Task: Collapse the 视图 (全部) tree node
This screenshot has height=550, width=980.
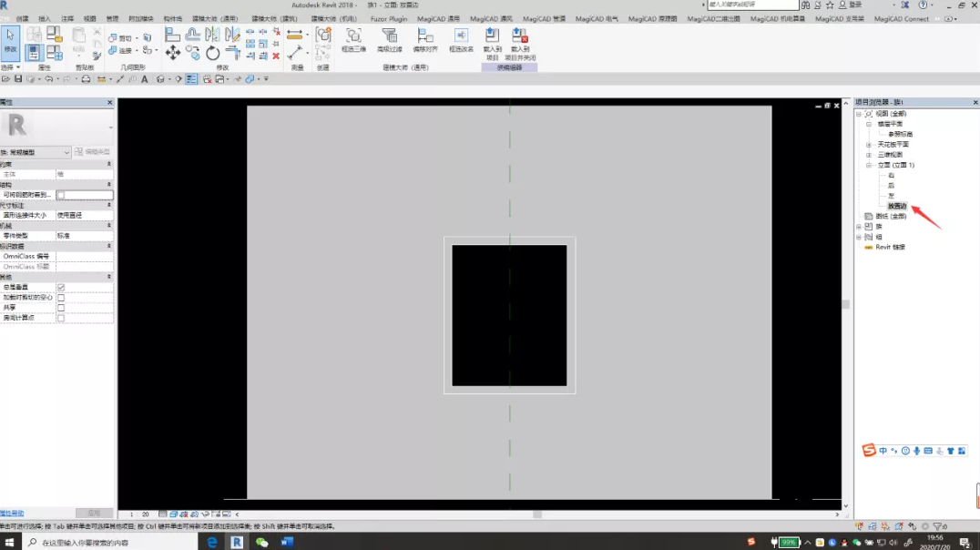Action: (859, 114)
